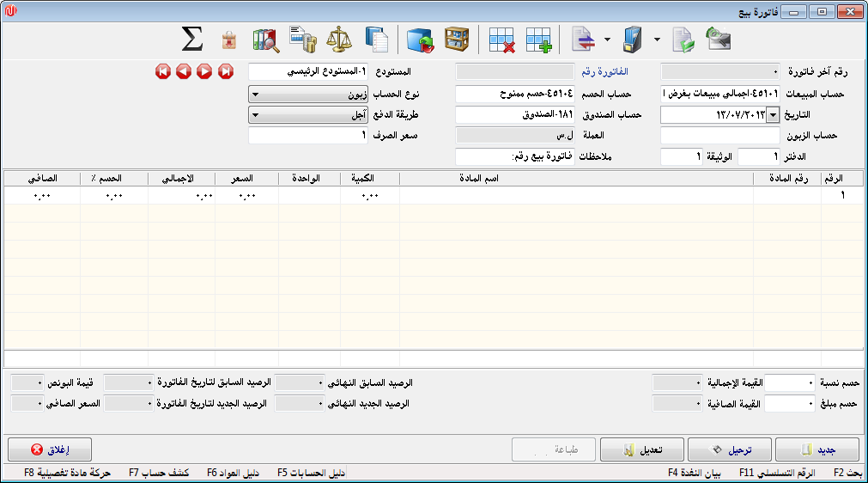The width and height of the screenshot is (868, 483).
Task: Click حركة مادة تفصيلية F8 status entry
Action: tap(67, 473)
